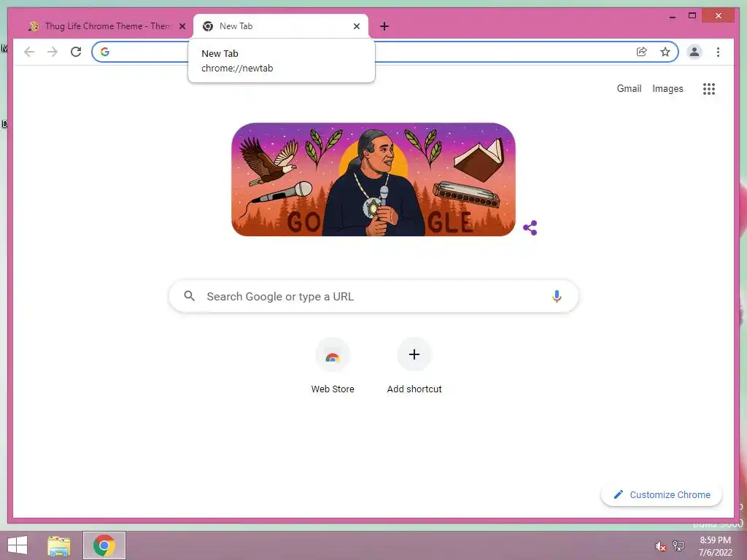This screenshot has width=747, height=560.
Task: Click the Google doodle image
Action: click(373, 179)
